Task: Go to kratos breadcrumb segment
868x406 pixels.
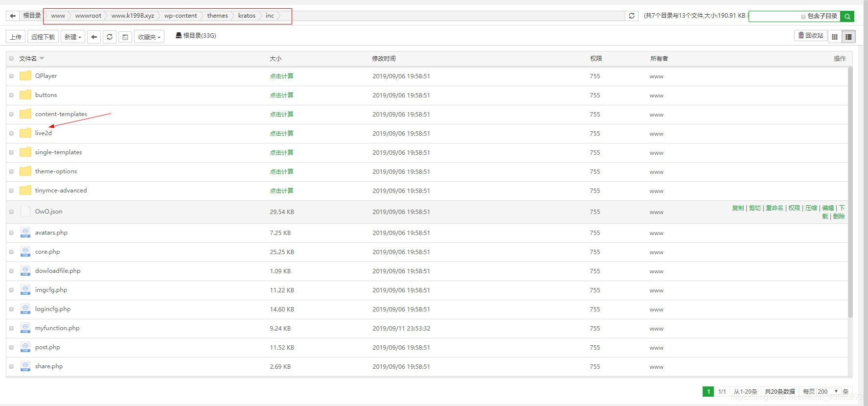Action: point(247,16)
